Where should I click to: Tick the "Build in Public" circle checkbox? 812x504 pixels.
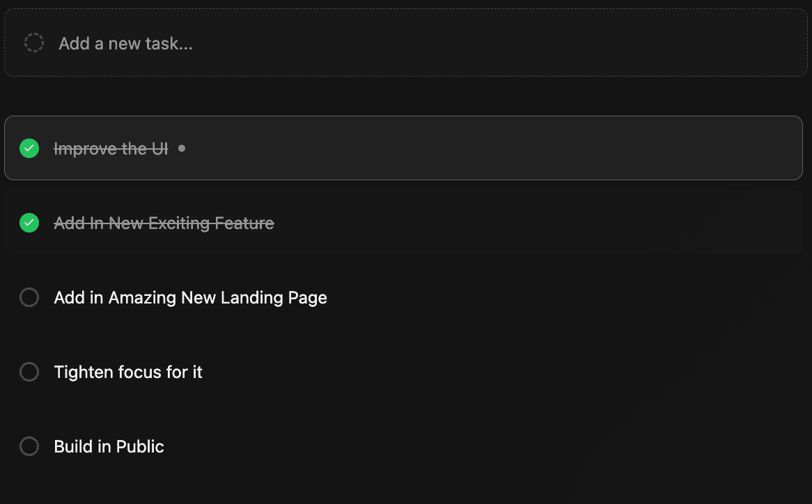pos(29,446)
